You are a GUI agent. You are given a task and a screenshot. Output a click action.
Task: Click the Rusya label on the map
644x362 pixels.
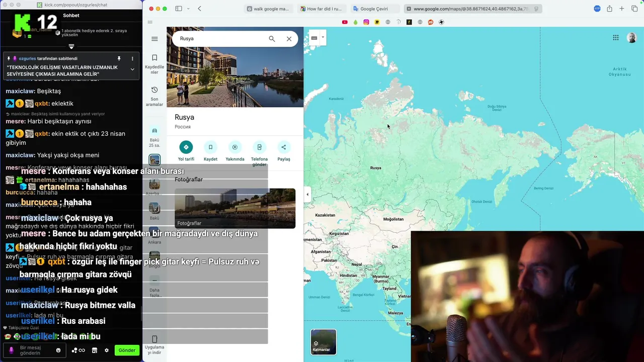point(375,168)
